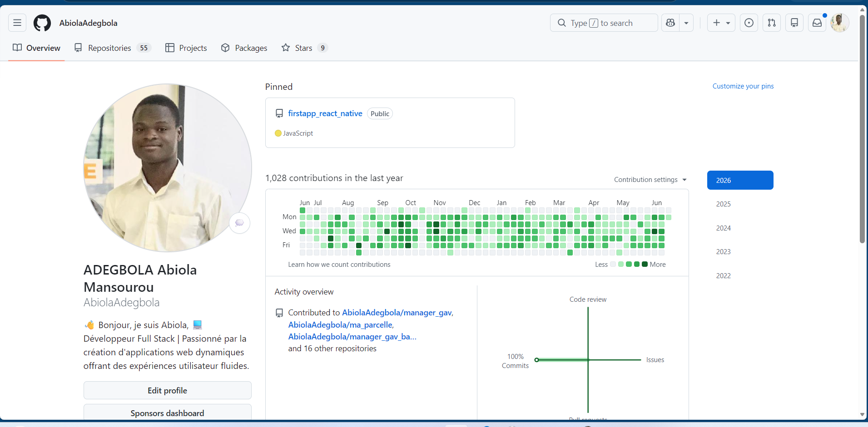Go to GitHub home via Octocat logo
868x427 pixels.
click(x=42, y=23)
